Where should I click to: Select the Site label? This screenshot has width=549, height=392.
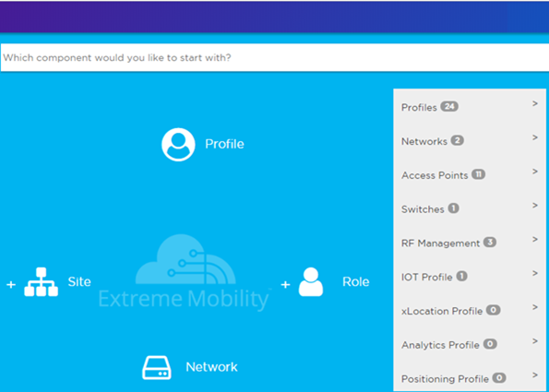79,281
